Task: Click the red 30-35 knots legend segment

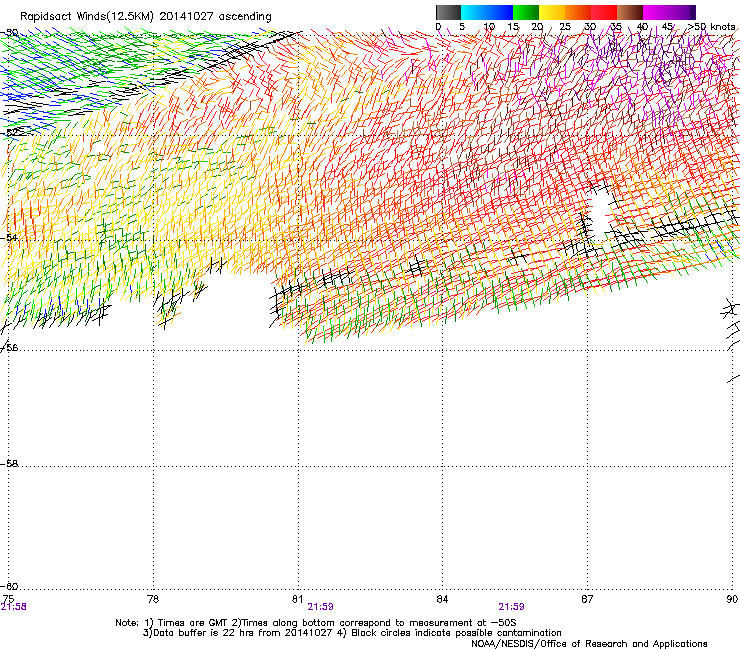Action: [604, 12]
